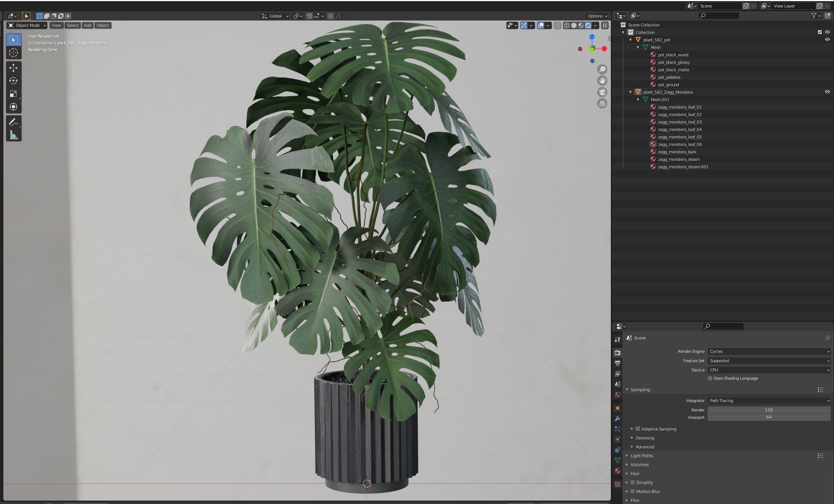Viewport: 834px width, 504px height.
Task: Click the Render samples 128 field
Action: (x=769, y=410)
